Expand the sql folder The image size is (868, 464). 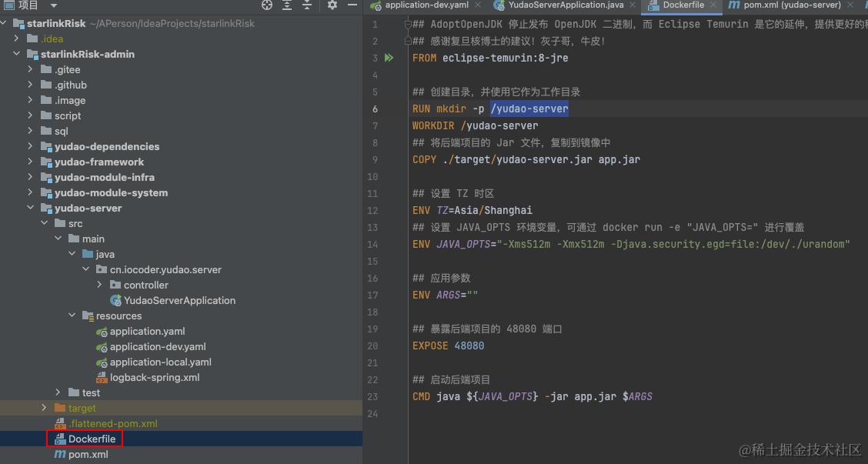pyautogui.click(x=31, y=132)
